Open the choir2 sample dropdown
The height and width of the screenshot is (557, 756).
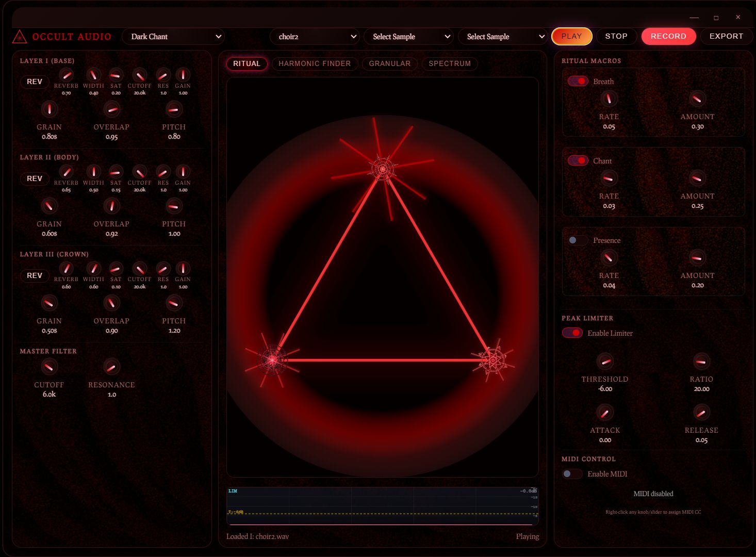(315, 36)
